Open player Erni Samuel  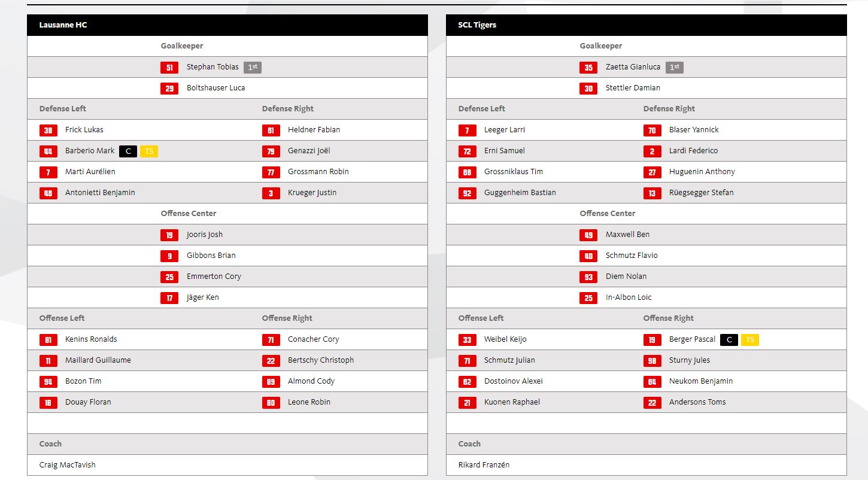[505, 151]
